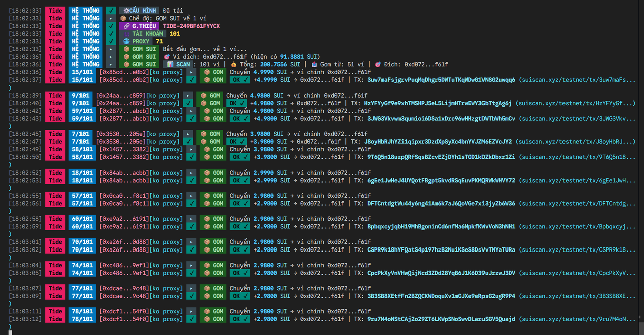Click the OK ✓ badge in the 18:03:05 row
644x335 pixels.
(239, 273)
